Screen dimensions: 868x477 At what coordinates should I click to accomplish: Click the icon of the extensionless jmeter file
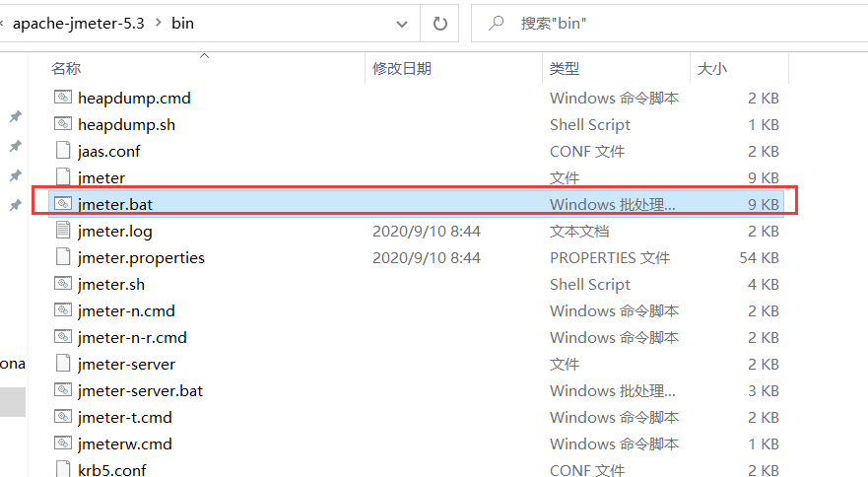(x=63, y=177)
